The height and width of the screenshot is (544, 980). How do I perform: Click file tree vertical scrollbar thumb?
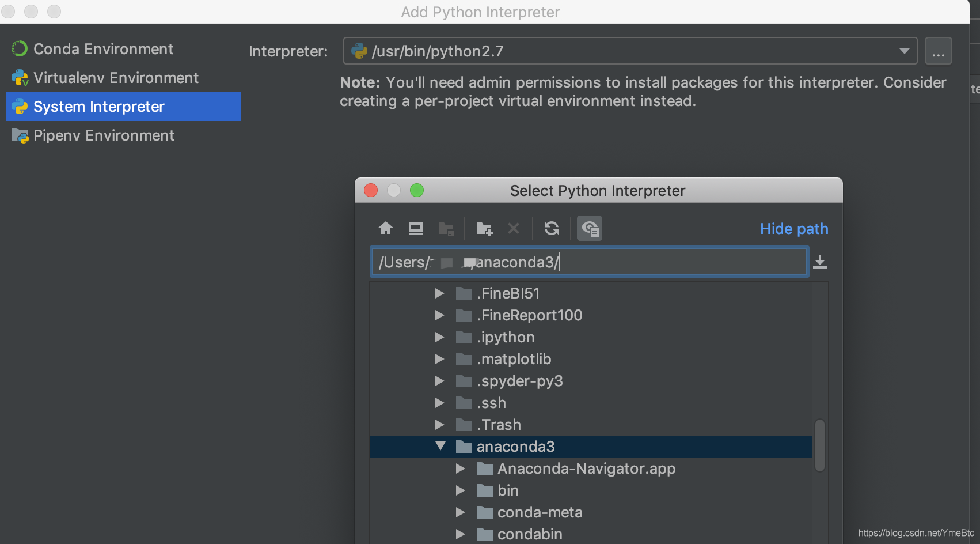[820, 445]
